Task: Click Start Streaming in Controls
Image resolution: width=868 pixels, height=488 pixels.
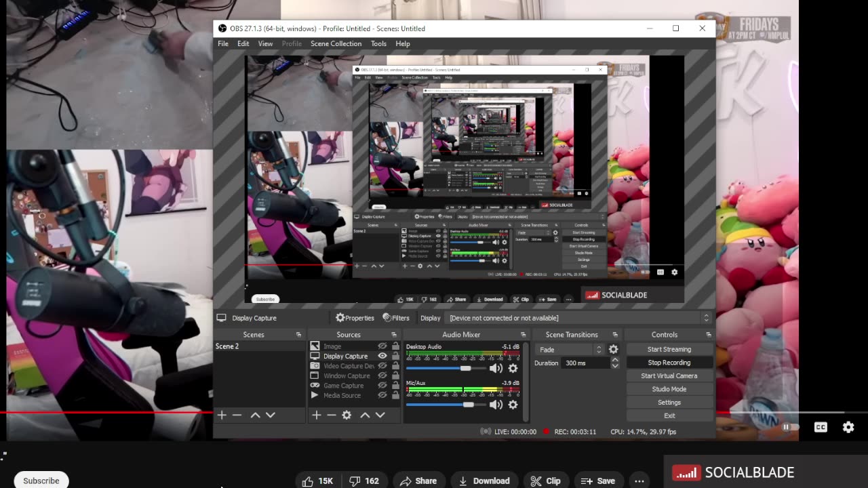Action: (669, 349)
